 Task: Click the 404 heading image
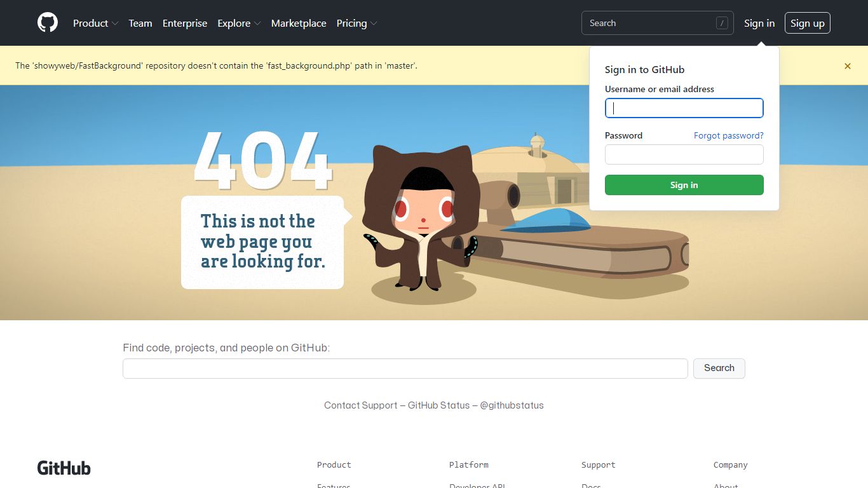point(262,161)
